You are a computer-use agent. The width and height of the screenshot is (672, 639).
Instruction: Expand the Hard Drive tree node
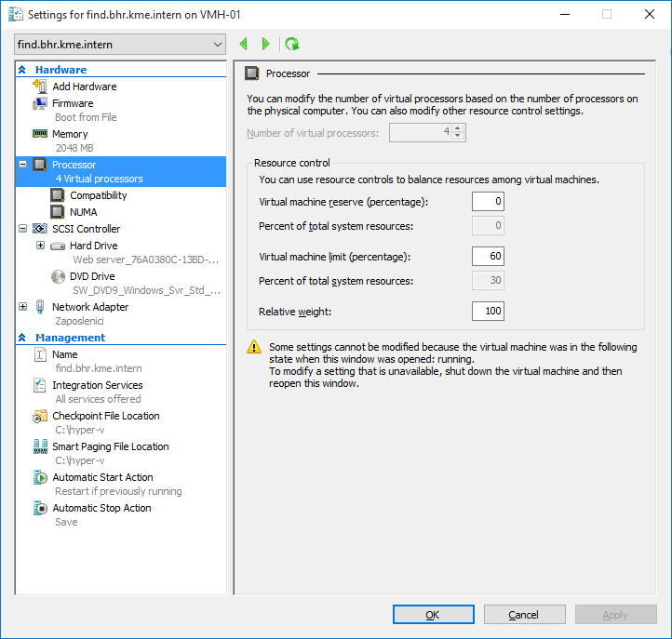pos(40,246)
